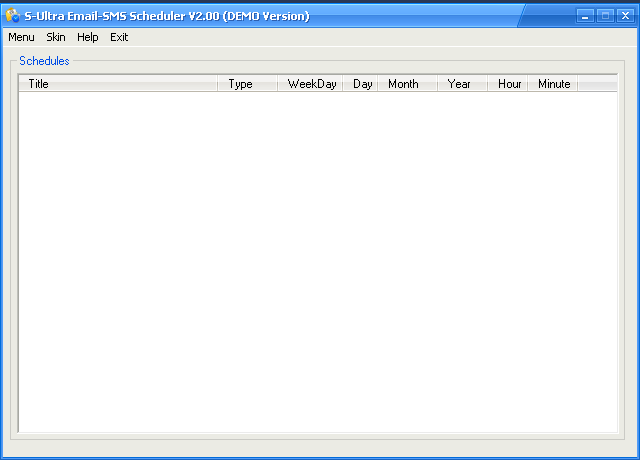Open the Menu menu
The image size is (640, 460).
(x=21, y=37)
